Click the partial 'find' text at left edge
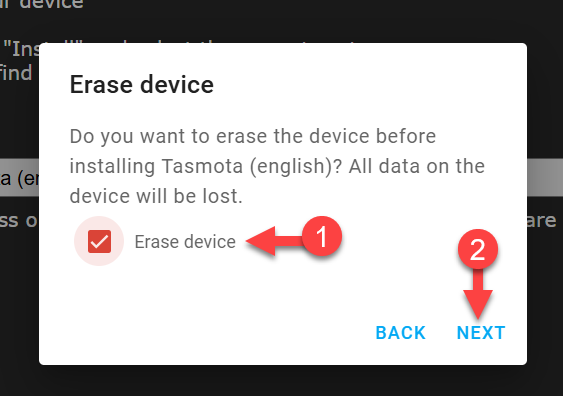 click(16, 73)
